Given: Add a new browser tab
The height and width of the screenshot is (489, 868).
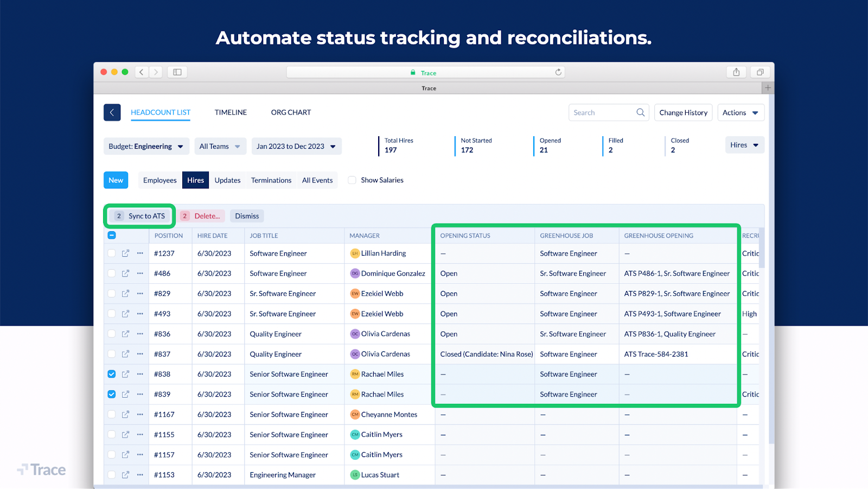Looking at the screenshot, I should 768,88.
